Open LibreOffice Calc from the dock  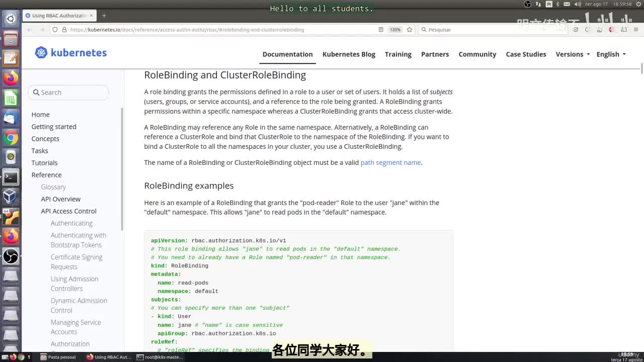point(11,98)
